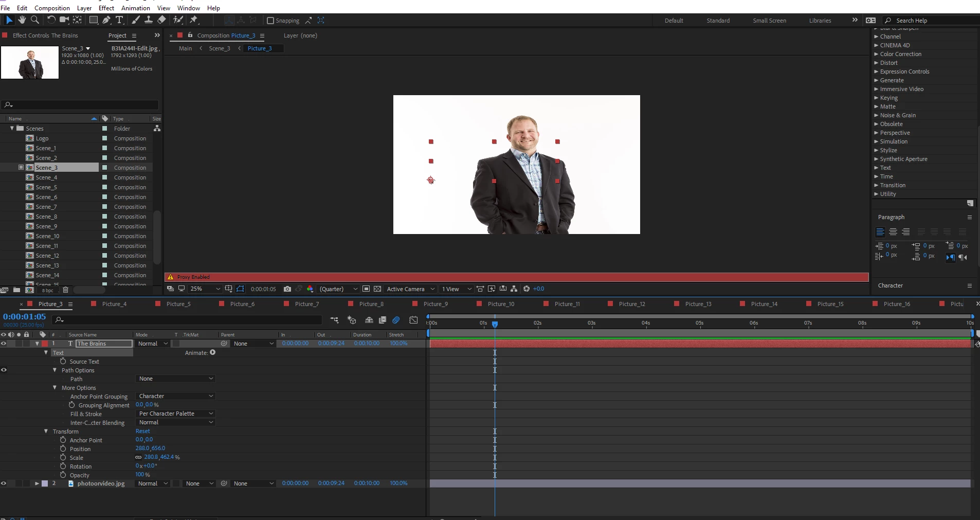This screenshot has height=520, width=980.
Task: Click the Fast Previews icon
Action: pyautogui.click(x=492, y=289)
